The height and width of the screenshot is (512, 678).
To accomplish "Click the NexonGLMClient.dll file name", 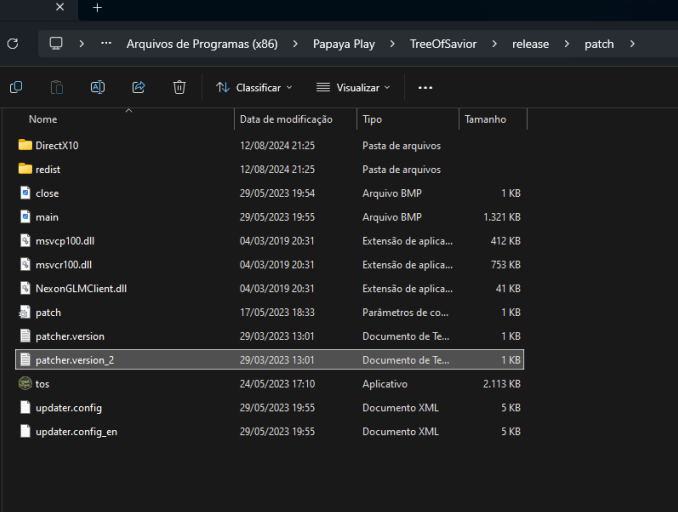I will coord(81,288).
